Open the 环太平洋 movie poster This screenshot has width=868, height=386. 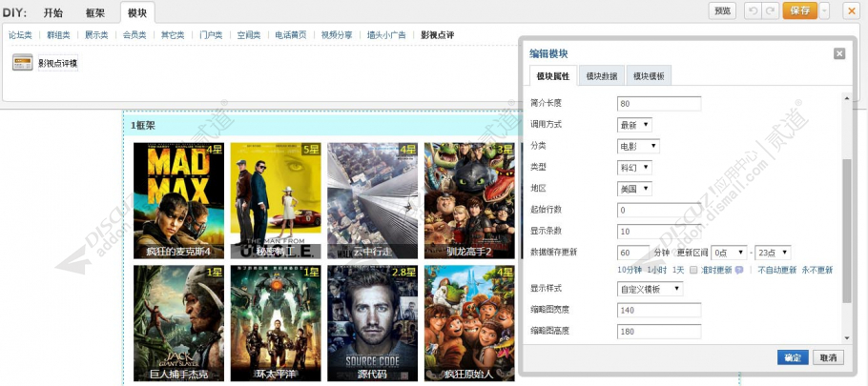[x=276, y=323]
